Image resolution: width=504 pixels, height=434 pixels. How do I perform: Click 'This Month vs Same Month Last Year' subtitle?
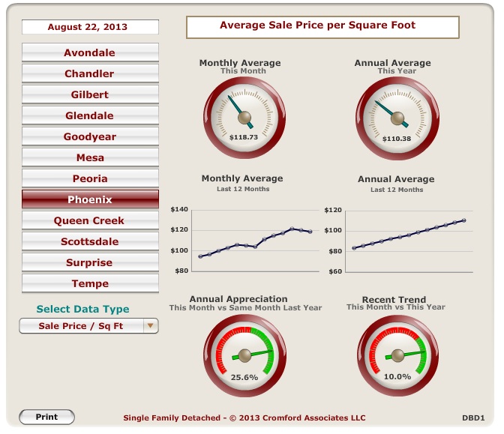click(x=245, y=308)
